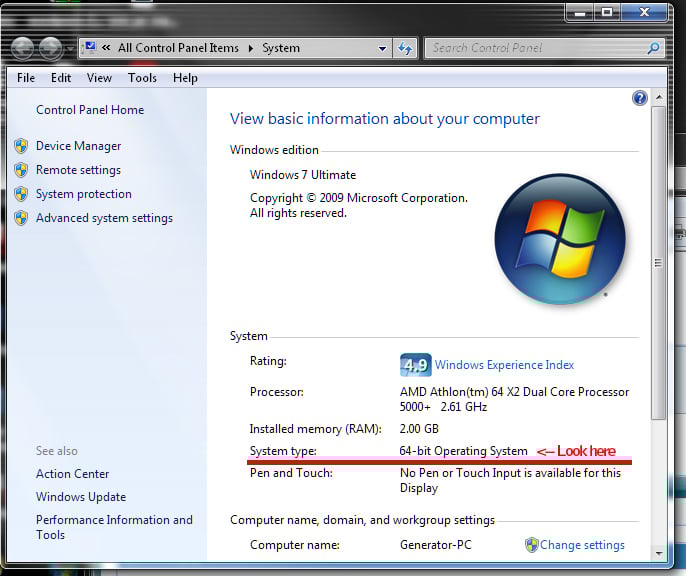Click the View basic information heading

point(385,119)
